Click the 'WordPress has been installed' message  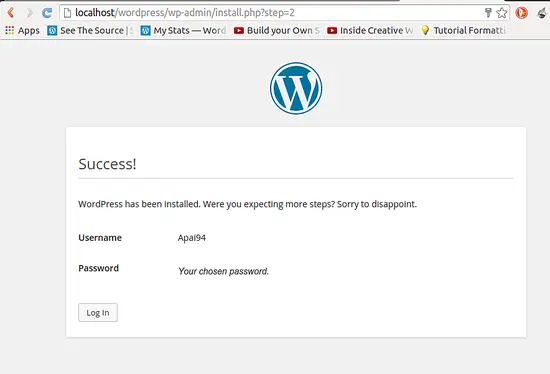[x=248, y=204]
